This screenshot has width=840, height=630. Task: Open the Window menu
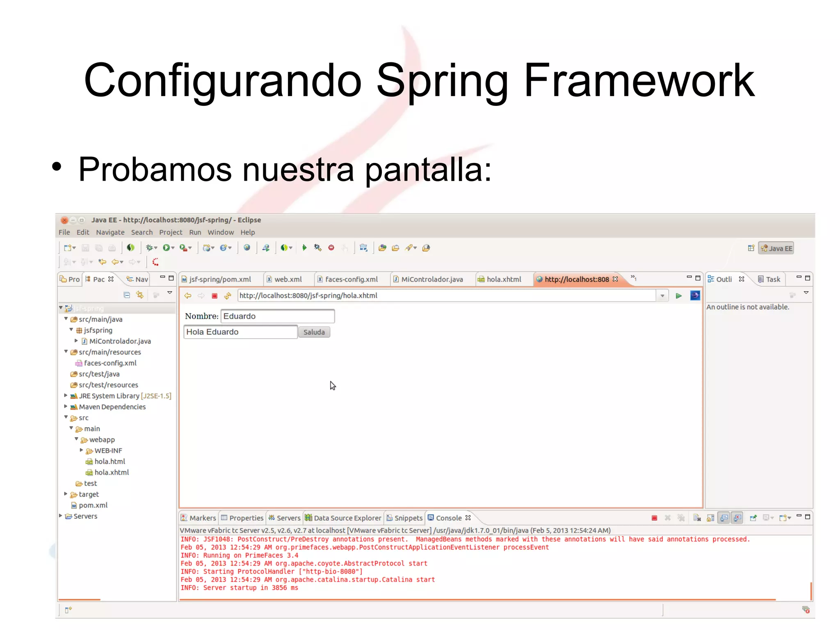coord(221,232)
